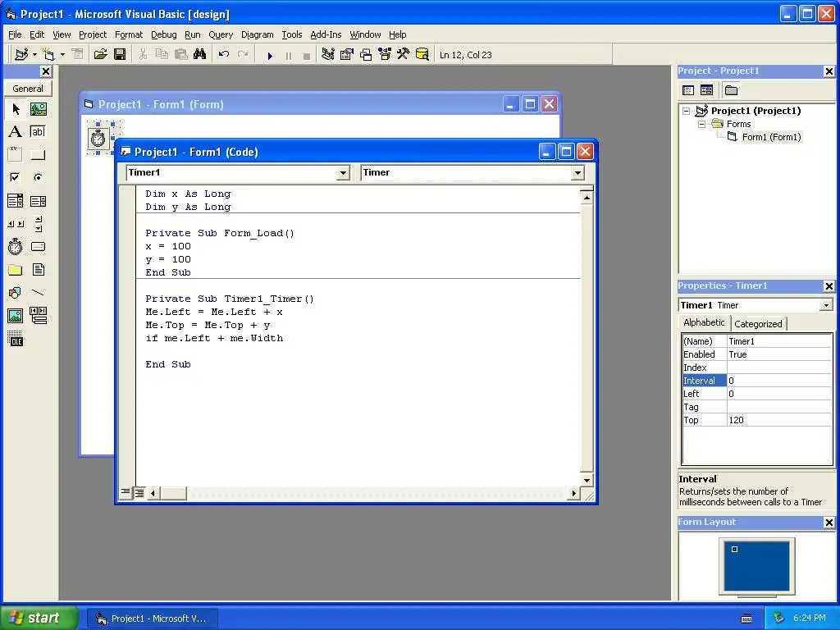Select the DriveListBox tool

[38, 246]
